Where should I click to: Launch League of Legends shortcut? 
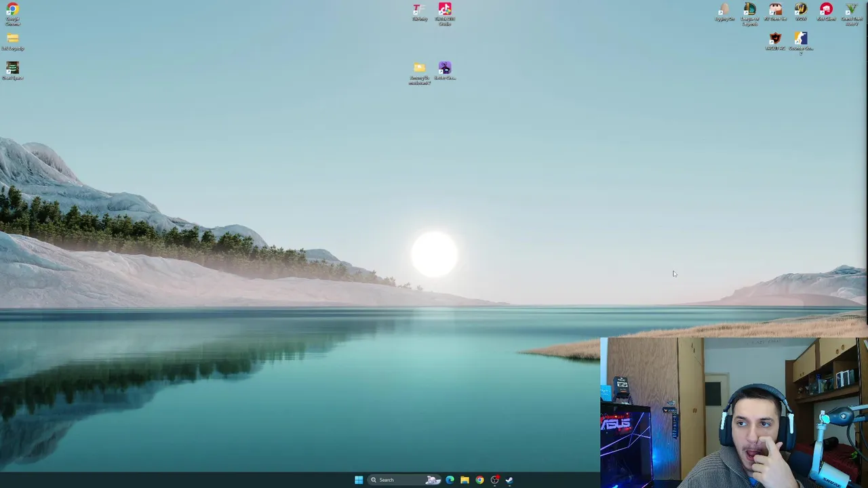(x=749, y=14)
